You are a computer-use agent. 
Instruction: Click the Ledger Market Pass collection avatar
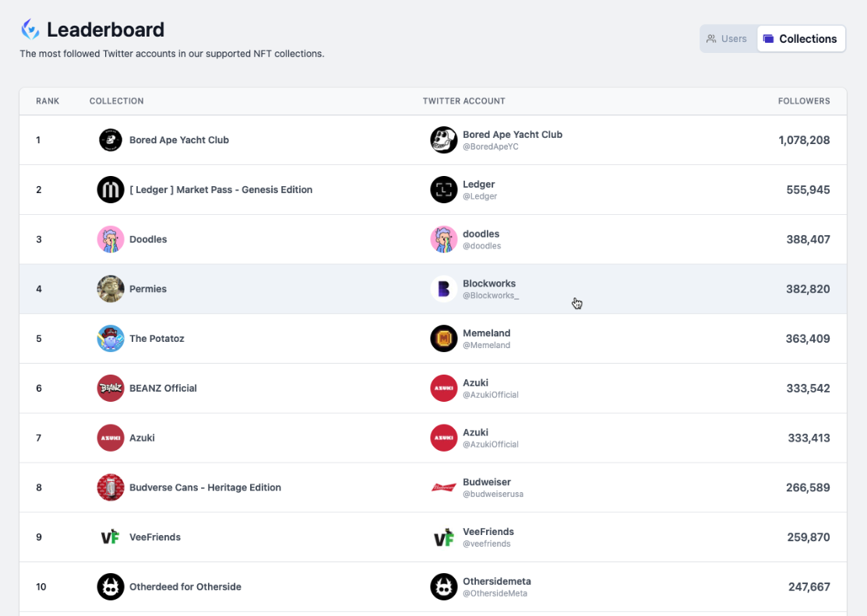point(111,190)
